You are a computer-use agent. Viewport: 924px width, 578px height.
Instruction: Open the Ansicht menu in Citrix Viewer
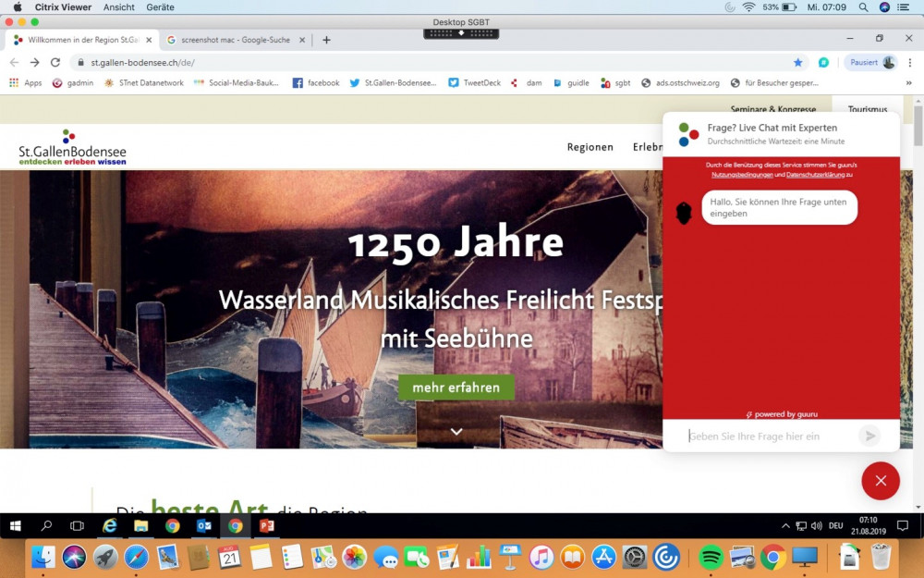[118, 6]
